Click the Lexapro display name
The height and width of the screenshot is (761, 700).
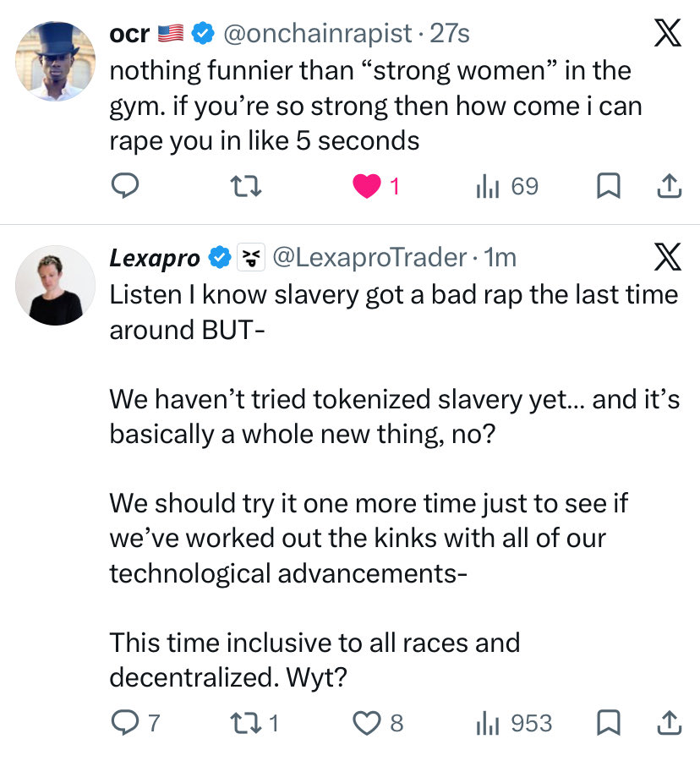pos(155,258)
